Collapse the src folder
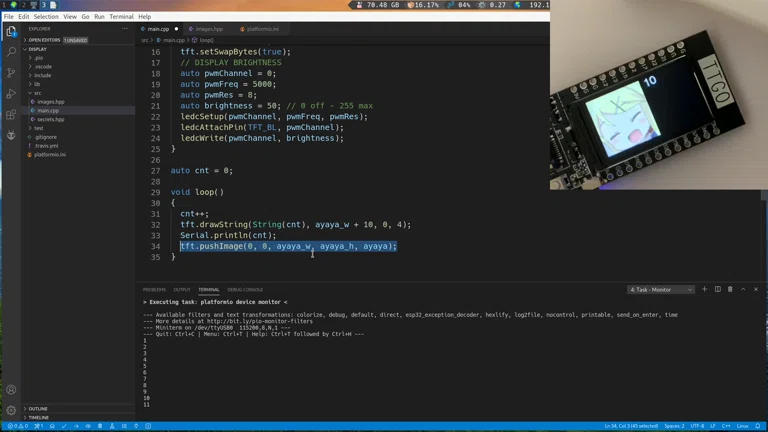This screenshot has height=432, width=768. (x=38, y=93)
